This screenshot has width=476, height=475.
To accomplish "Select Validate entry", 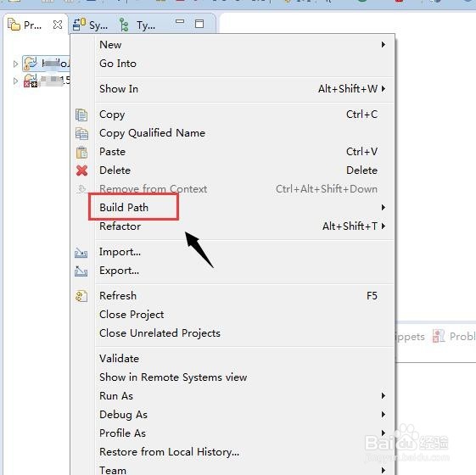I will click(x=232, y=359).
